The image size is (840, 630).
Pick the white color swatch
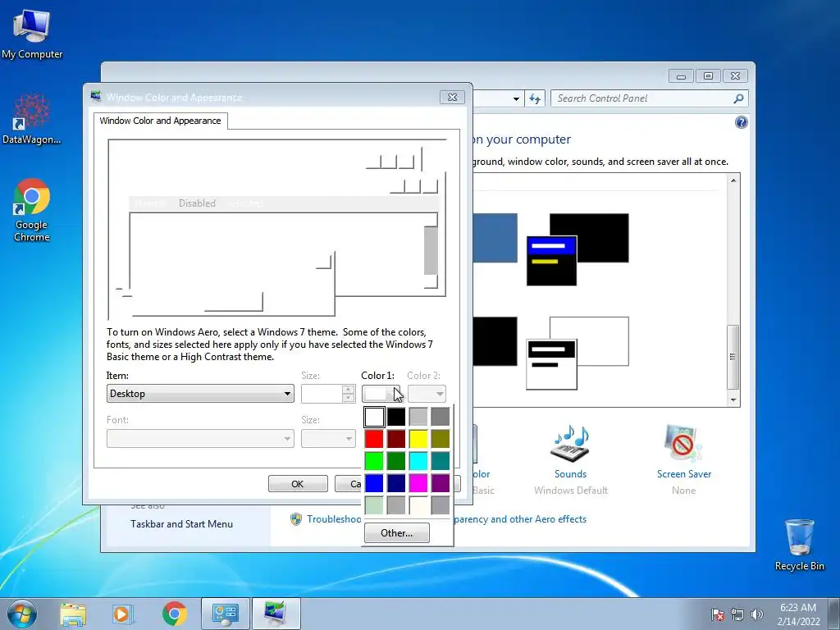374,417
